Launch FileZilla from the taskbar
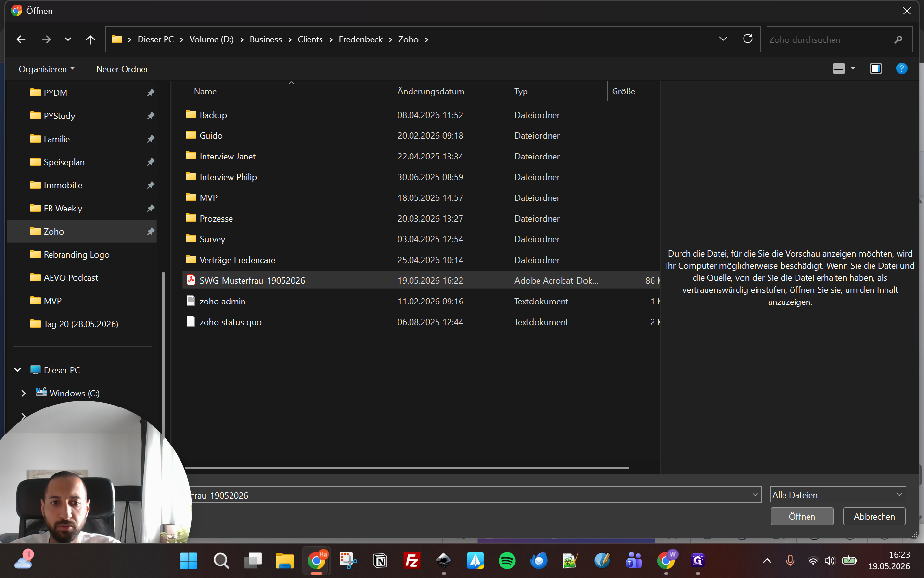Screen dimensions: 924x578 [x=412, y=561]
